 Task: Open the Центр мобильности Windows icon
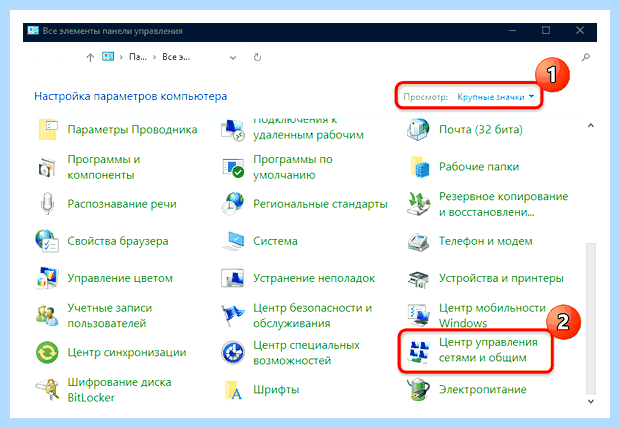click(x=418, y=315)
